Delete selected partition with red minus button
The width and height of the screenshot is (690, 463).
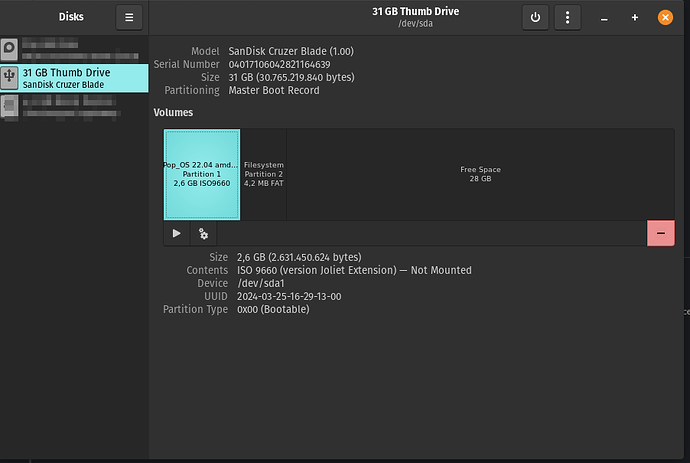661,233
